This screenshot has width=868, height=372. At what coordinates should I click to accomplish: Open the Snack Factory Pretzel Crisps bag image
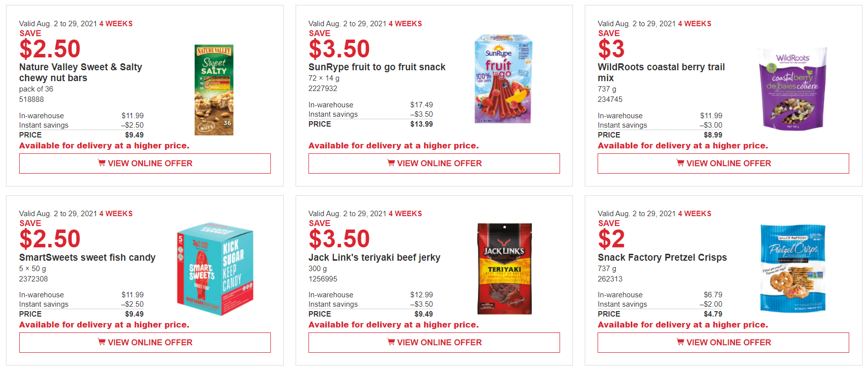click(x=792, y=268)
